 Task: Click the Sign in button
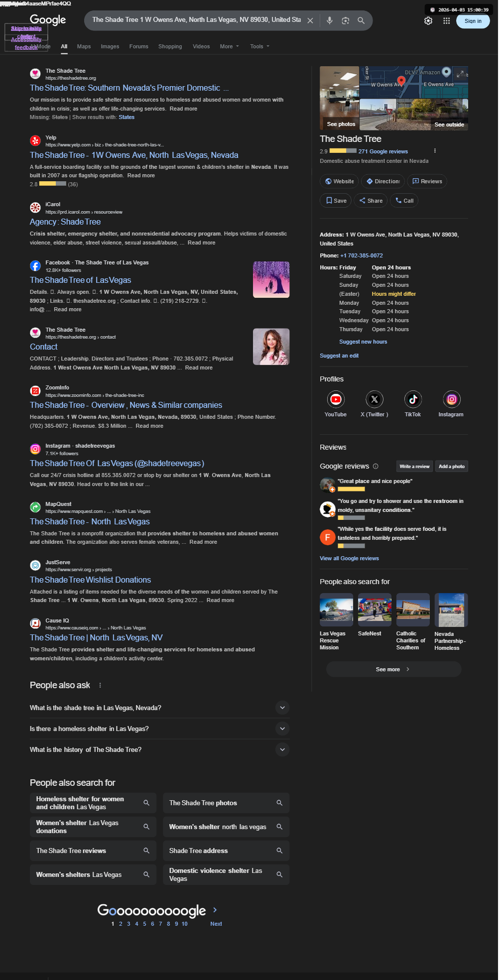click(473, 21)
